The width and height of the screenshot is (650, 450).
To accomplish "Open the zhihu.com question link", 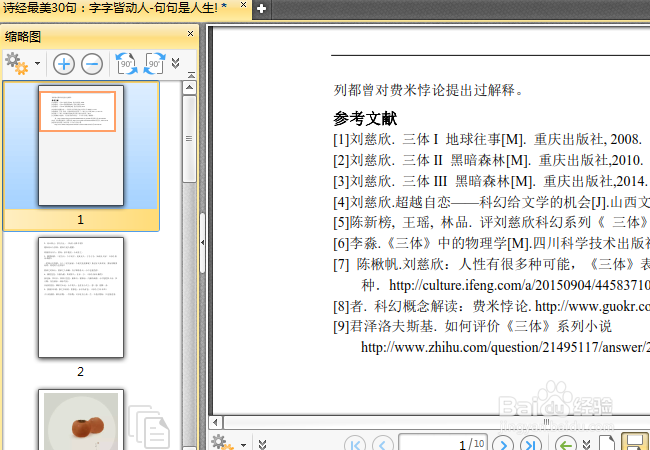I will click(x=505, y=347).
